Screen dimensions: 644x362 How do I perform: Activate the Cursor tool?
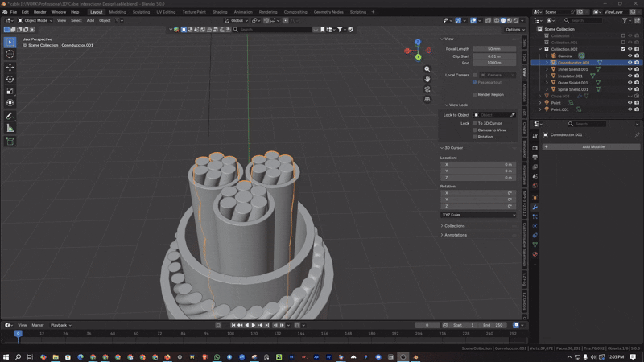point(10,54)
